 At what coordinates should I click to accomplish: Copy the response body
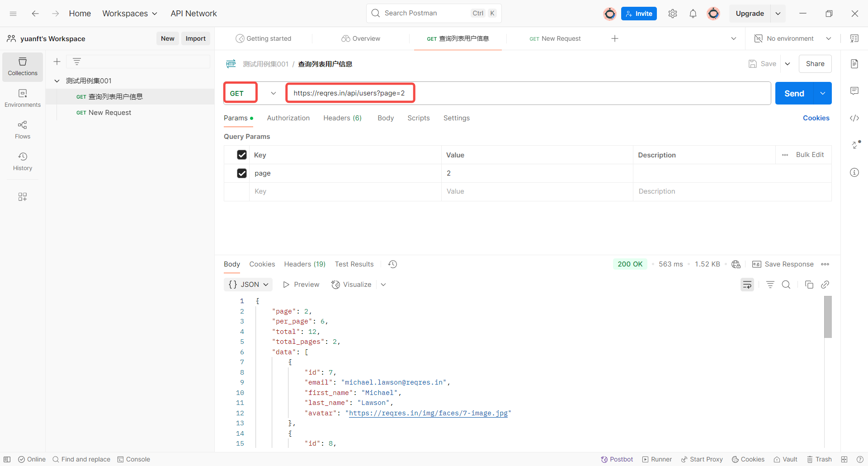tap(809, 285)
